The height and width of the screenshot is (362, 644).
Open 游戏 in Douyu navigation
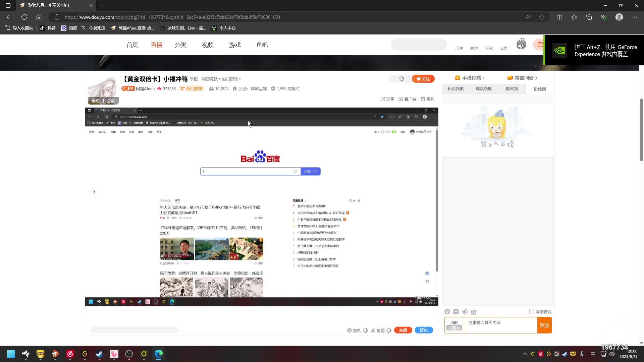pos(235,45)
